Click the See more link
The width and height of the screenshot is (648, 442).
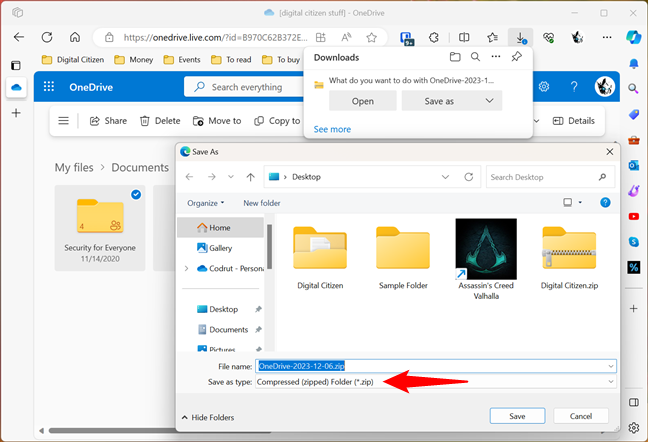pyautogui.click(x=332, y=129)
